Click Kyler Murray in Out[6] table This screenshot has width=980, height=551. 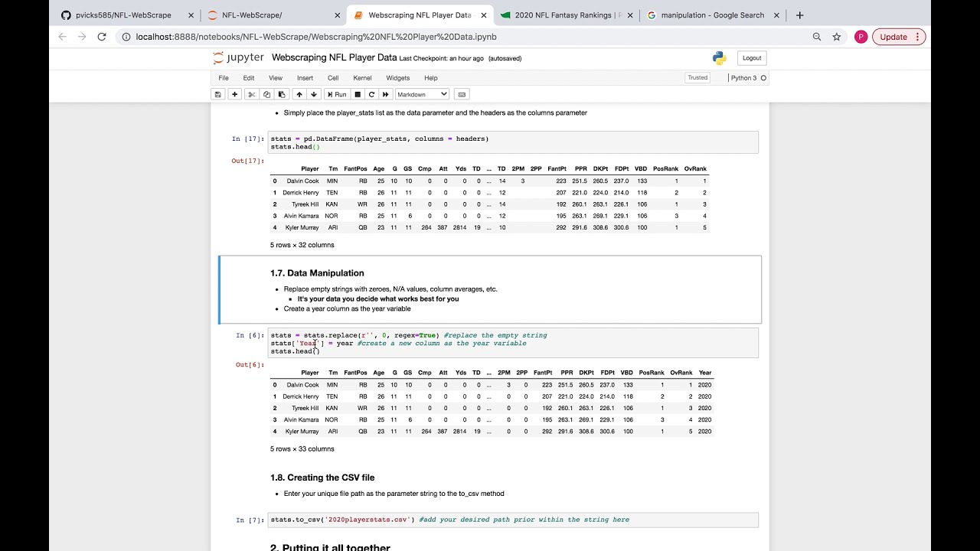302,432
